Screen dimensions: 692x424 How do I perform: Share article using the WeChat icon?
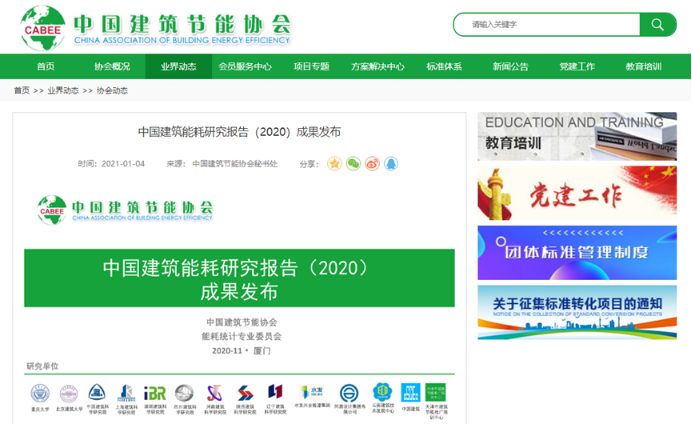pos(353,164)
